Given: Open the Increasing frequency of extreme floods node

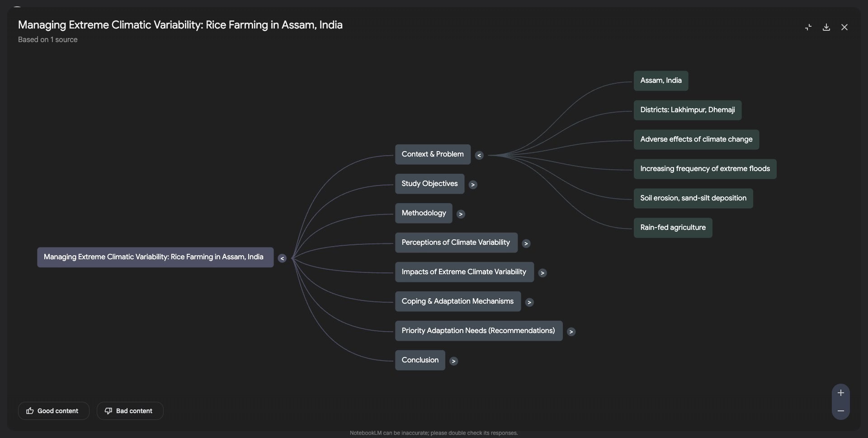Looking at the screenshot, I should click(704, 169).
